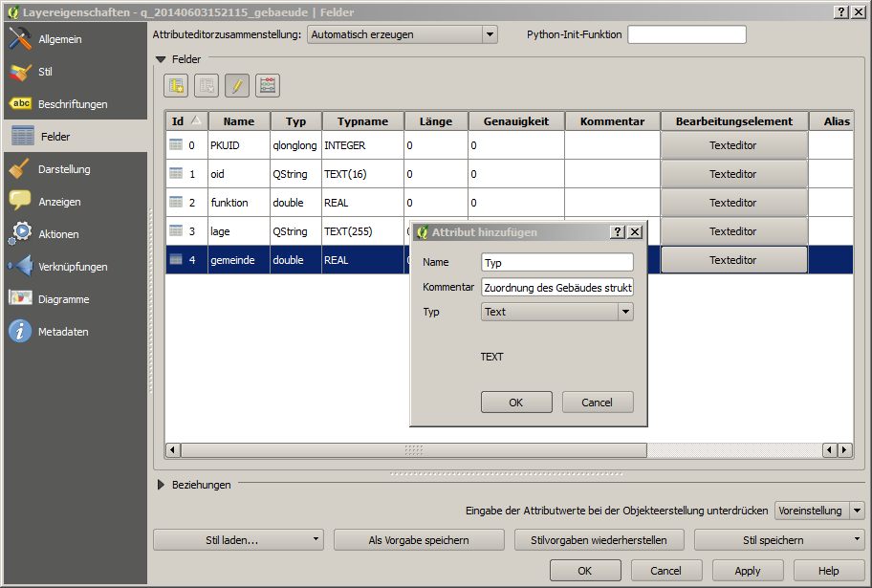The height and width of the screenshot is (588, 872).
Task: Open the Attributeditorzusammenstellung combo box
Action: click(403, 34)
